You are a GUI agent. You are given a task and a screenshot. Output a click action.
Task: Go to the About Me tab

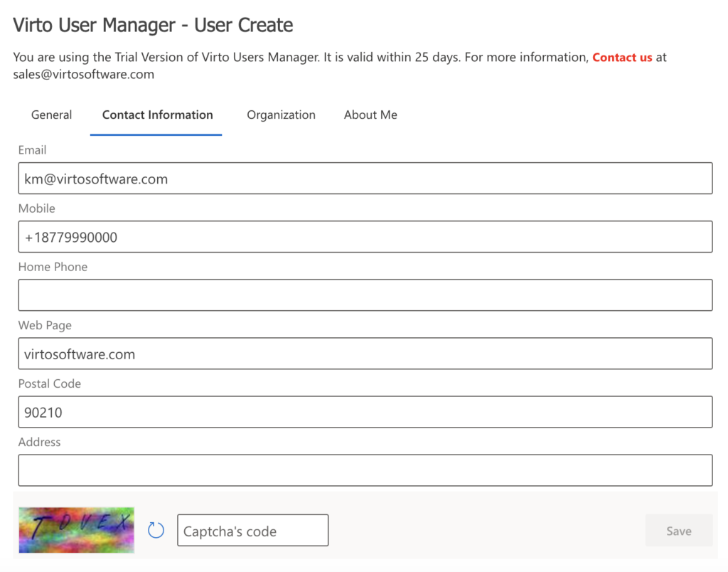pos(370,115)
